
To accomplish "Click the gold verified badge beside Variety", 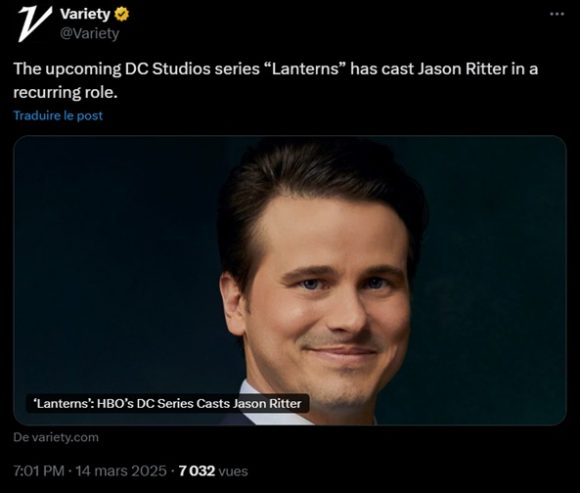I will [x=122, y=14].
